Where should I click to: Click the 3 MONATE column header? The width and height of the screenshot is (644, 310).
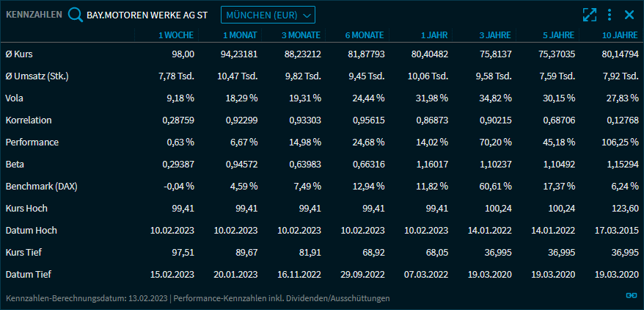(301, 35)
